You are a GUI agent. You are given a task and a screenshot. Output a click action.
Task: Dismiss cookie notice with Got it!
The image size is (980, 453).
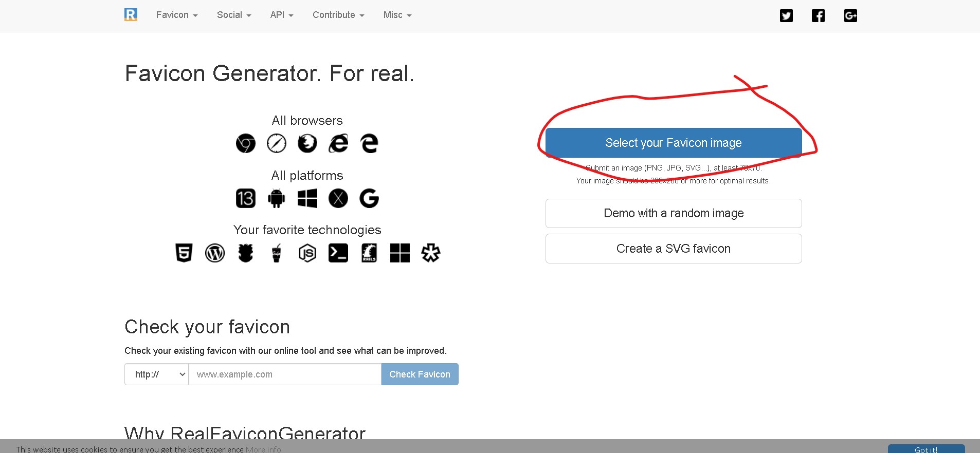tap(926, 449)
